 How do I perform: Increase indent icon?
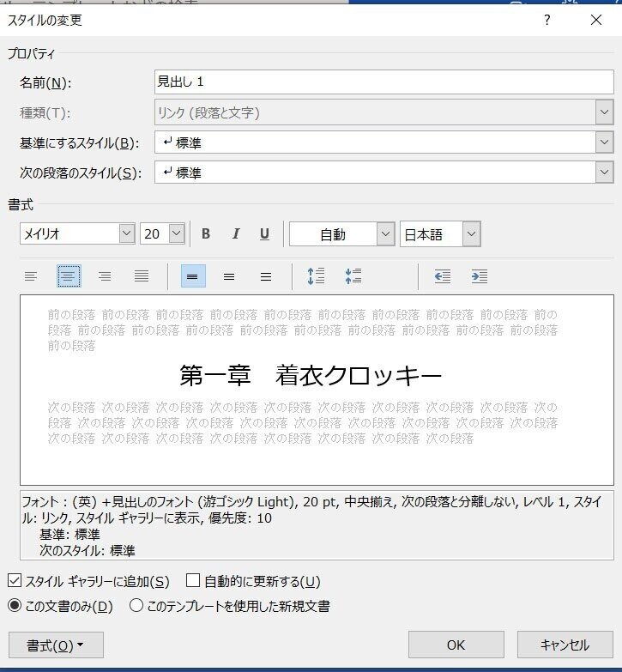tap(480, 276)
